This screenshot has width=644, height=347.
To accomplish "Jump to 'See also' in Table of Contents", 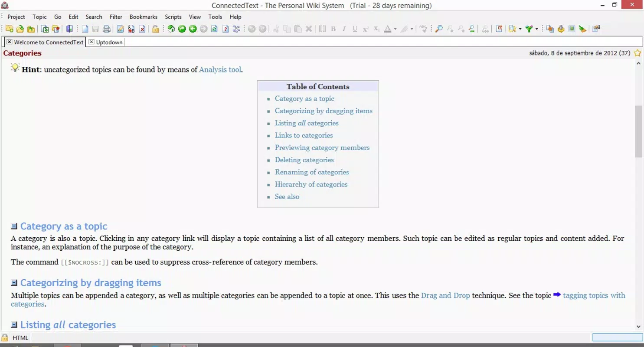I will pos(287,196).
